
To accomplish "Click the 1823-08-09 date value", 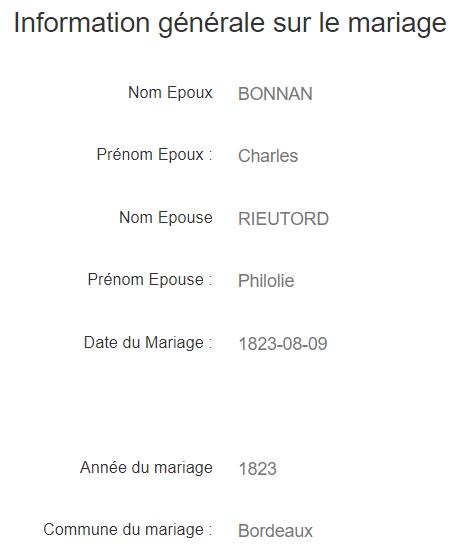I will (283, 344).
